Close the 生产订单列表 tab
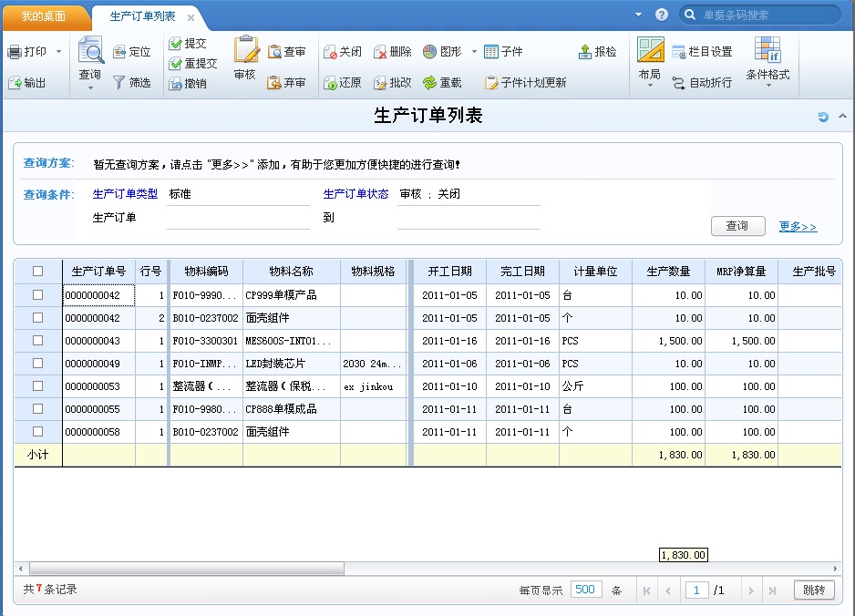Screen dimensions: 855x616 (x=191, y=17)
